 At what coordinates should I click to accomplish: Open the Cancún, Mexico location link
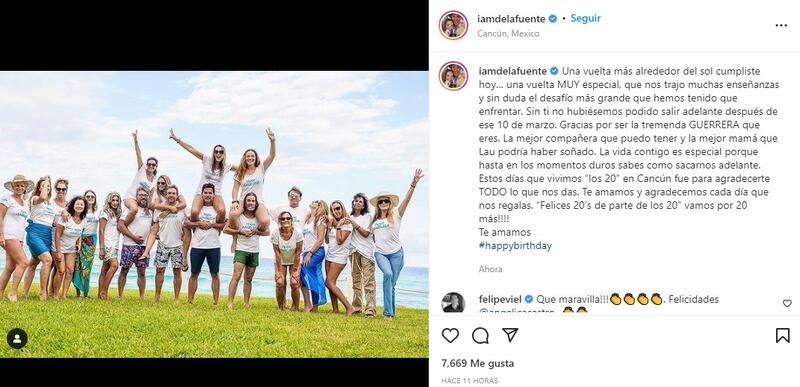click(508, 34)
